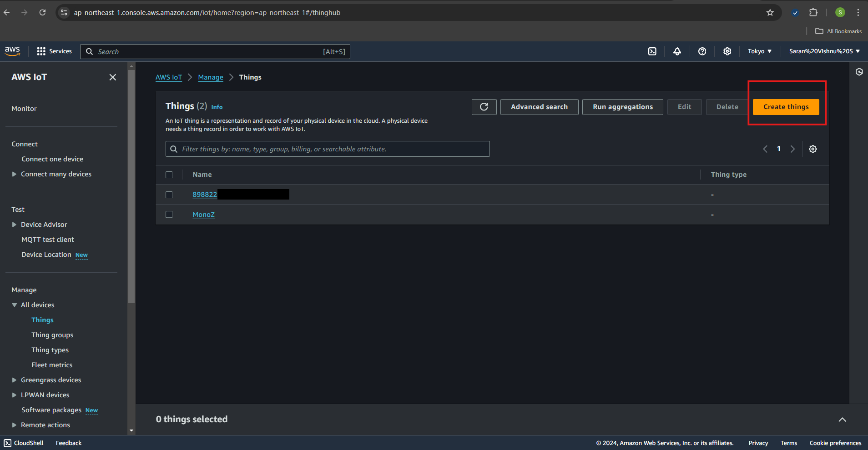Expand Greengrass devices

click(14, 380)
